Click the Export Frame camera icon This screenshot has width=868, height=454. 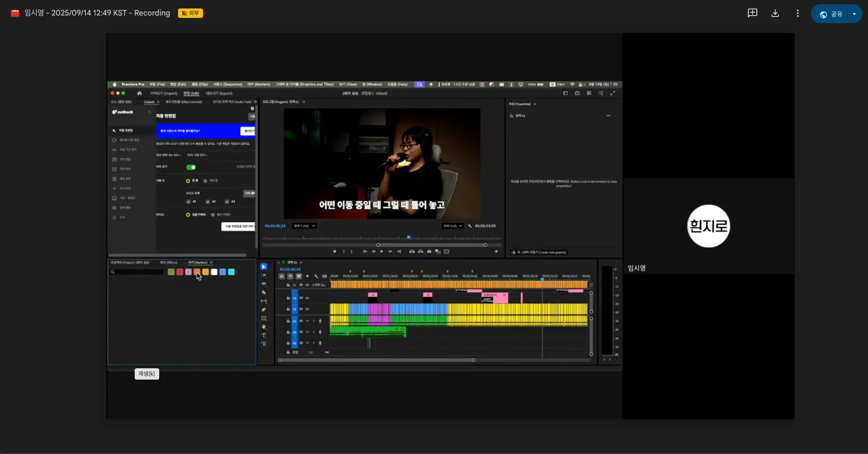coord(429,251)
